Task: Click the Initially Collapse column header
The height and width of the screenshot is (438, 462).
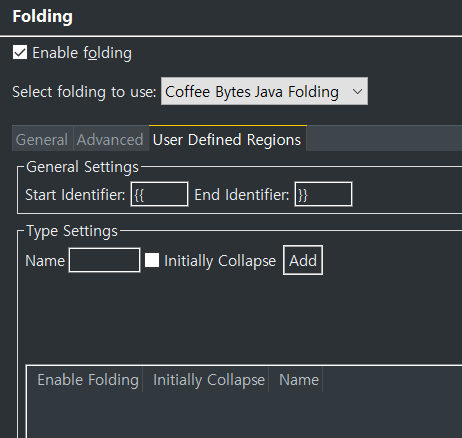Action: point(209,380)
